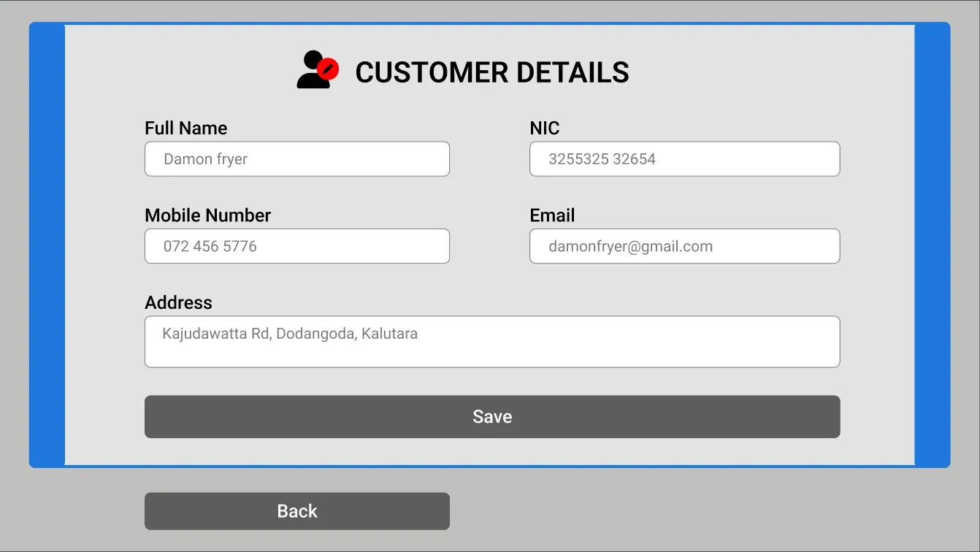The image size is (980, 552).
Task: Focus the NIC input field
Action: (x=685, y=159)
